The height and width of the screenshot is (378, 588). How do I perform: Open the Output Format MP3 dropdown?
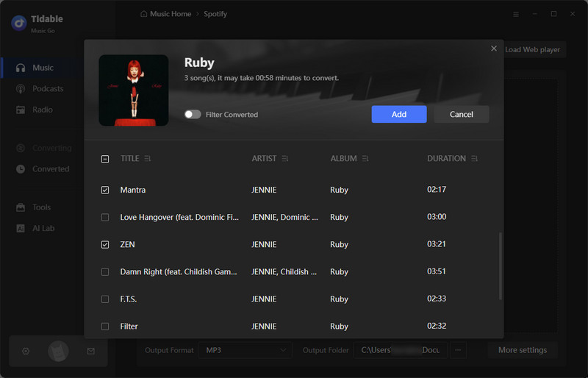click(245, 350)
